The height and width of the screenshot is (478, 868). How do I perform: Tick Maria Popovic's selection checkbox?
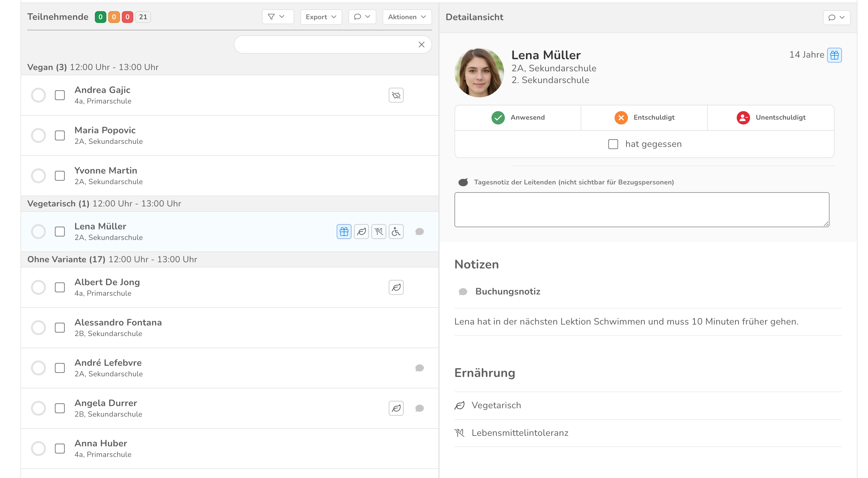pos(60,135)
